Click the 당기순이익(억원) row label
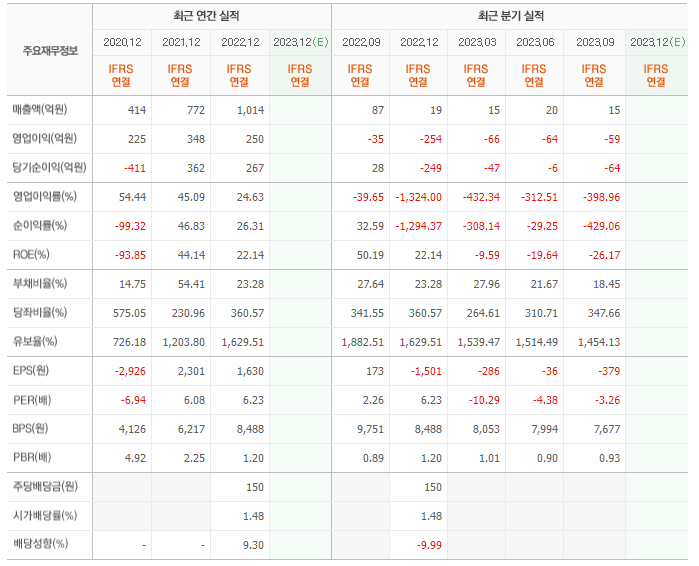This screenshot has height=566, width=699. 49,168
